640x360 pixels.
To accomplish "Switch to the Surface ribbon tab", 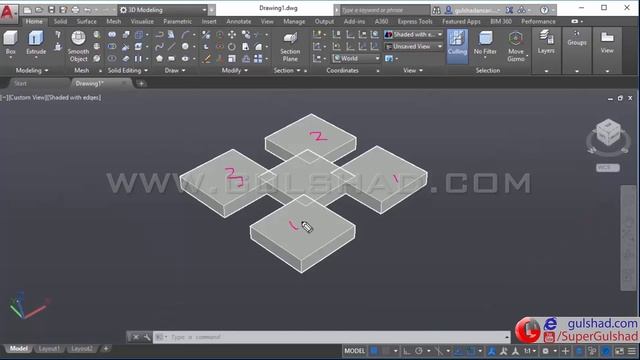I will (87, 21).
